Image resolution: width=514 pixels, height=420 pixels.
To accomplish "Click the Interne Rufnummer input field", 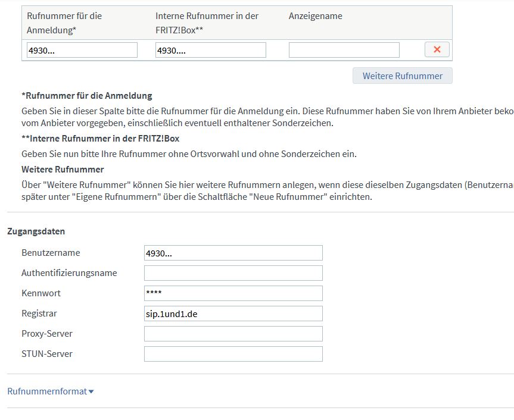I will 210,50.
